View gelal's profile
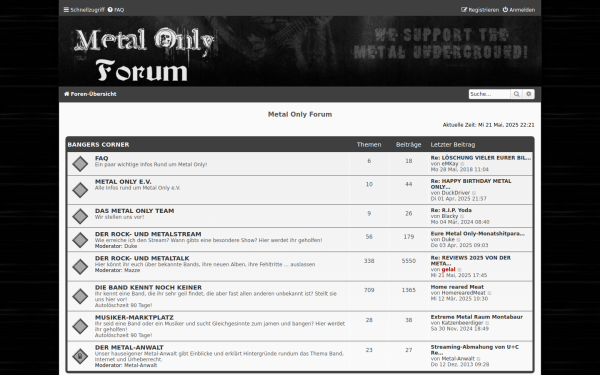This screenshot has width=600, height=375. pos(448,269)
